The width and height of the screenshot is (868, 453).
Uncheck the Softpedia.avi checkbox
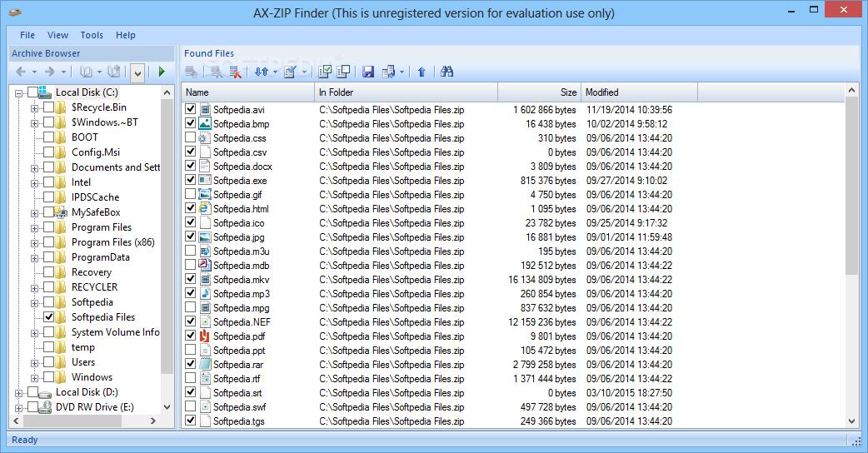coord(191,109)
